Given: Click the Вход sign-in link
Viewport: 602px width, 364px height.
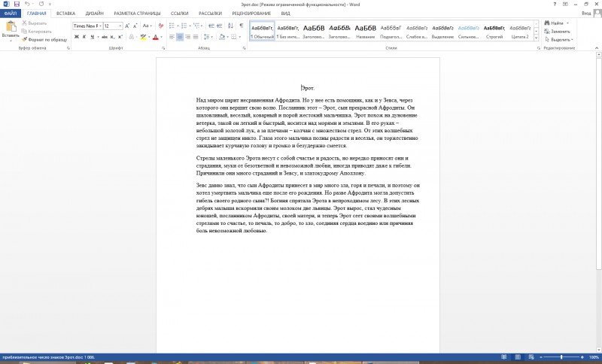Looking at the screenshot, I should (x=586, y=14).
